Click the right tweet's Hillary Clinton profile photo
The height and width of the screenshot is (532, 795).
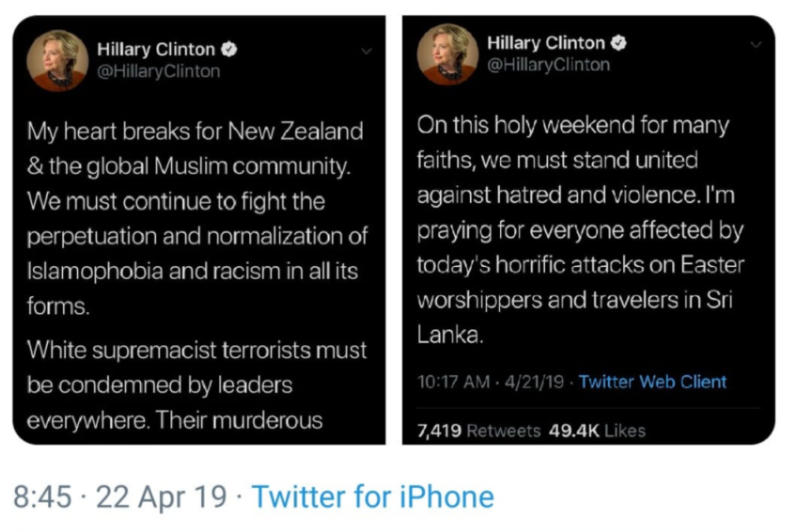coord(448,53)
